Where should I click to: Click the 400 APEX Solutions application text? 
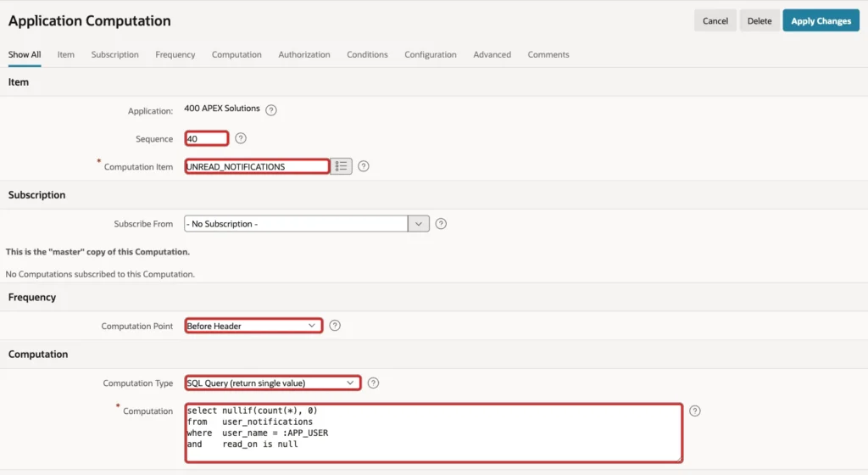tap(222, 109)
